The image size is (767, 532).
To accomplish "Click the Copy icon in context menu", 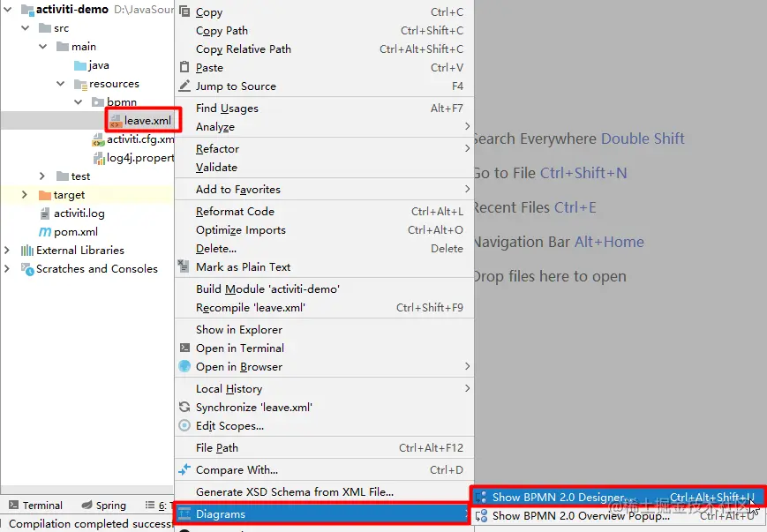I will coord(184,11).
